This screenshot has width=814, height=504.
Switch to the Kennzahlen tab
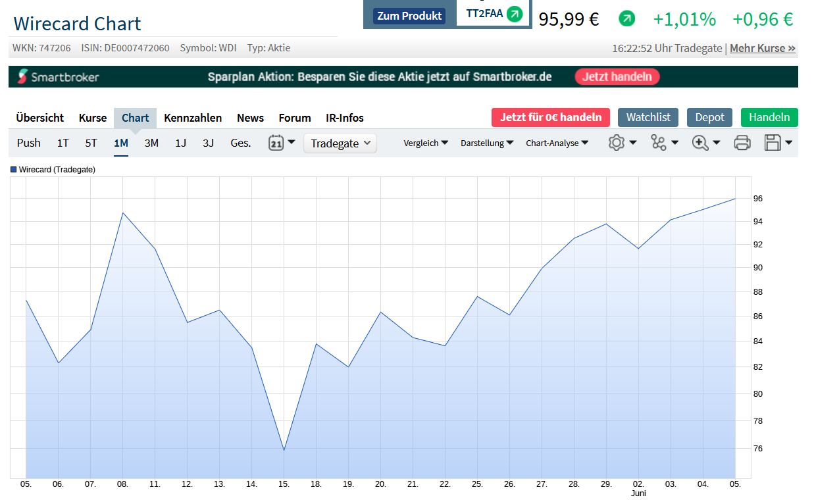193,118
